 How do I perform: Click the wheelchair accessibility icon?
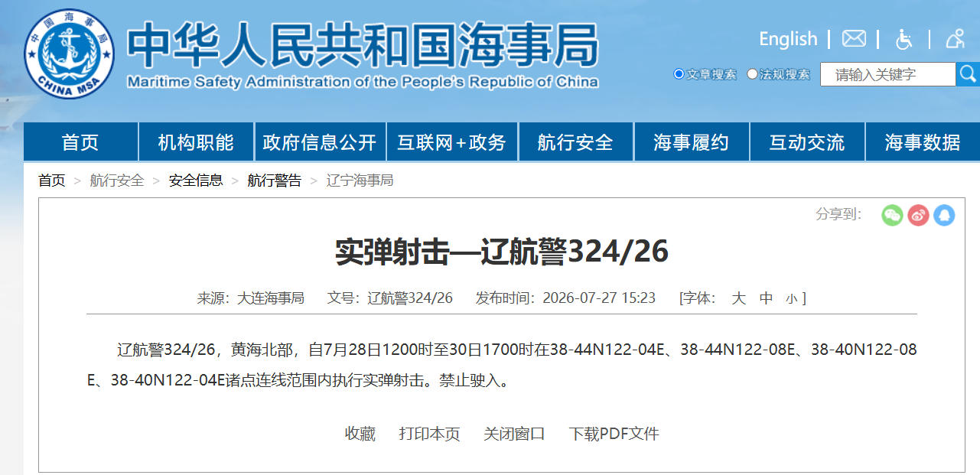tap(904, 39)
